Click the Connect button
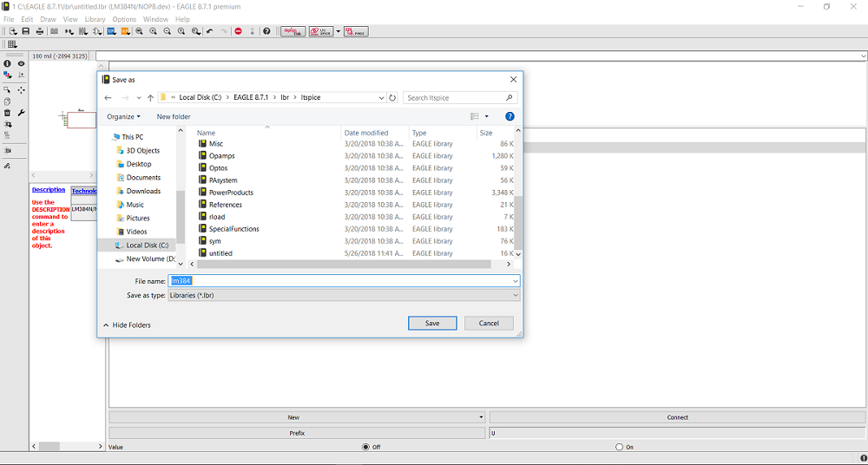 [x=678, y=417]
